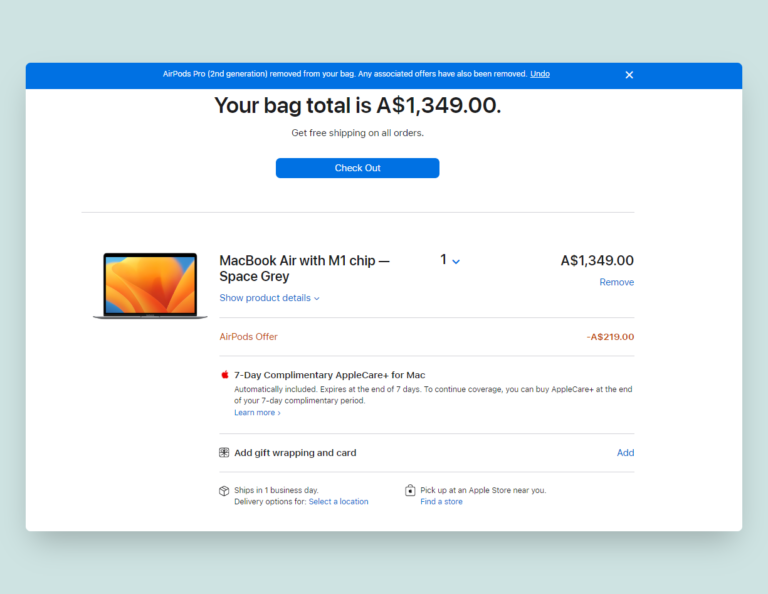768x594 pixels.
Task: Click the AirPods Offer label
Action: click(248, 336)
